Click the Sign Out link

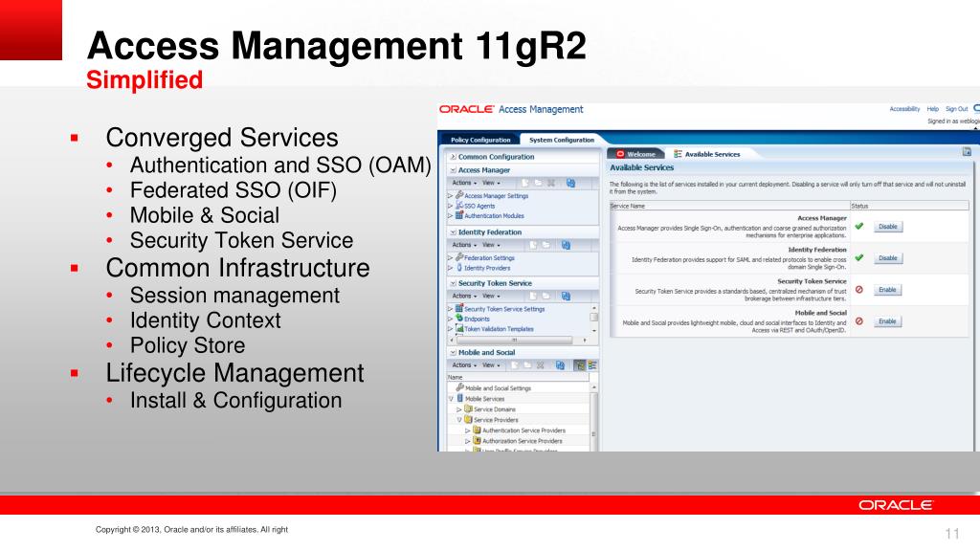(x=956, y=109)
